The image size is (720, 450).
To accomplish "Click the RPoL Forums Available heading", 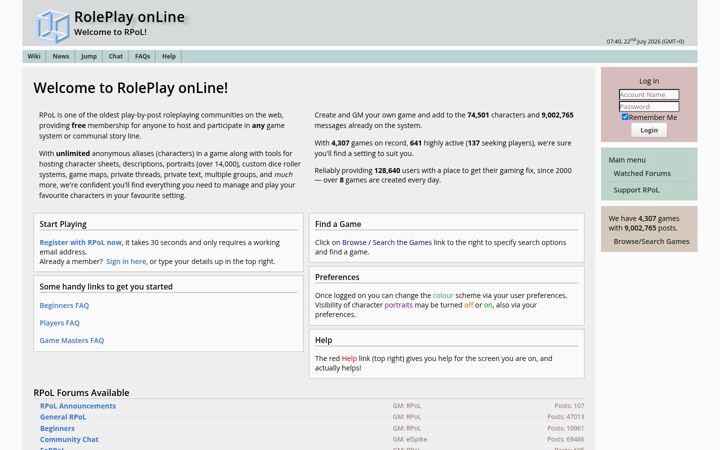I will click(x=81, y=393).
